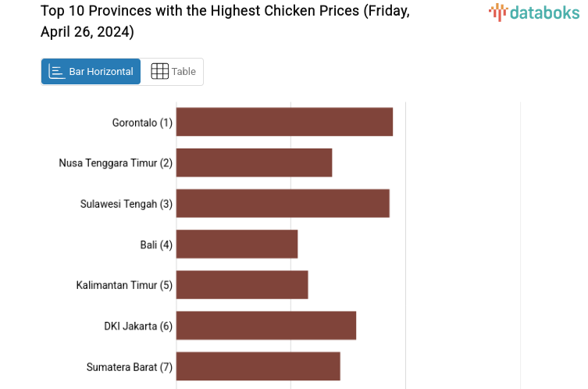Click the Nusa Tenggara Timur (2) label

click(x=116, y=163)
